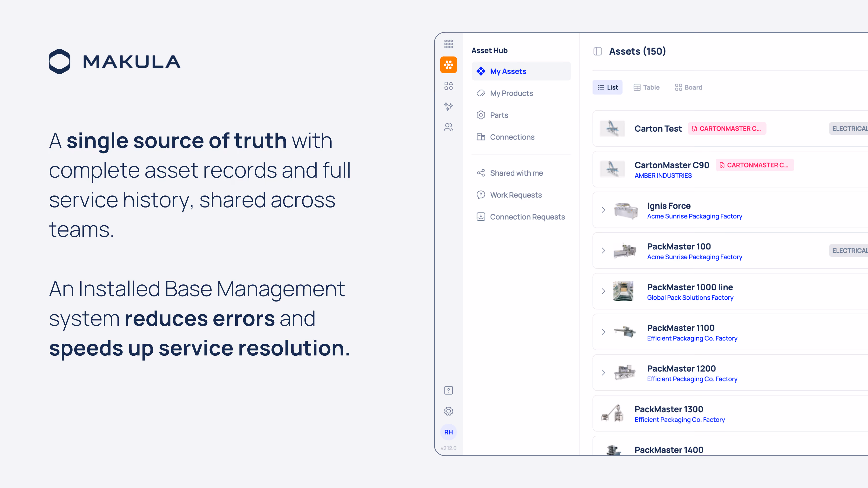Open the help question mark icon
Screen dimensions: 868x488
(x=448, y=390)
